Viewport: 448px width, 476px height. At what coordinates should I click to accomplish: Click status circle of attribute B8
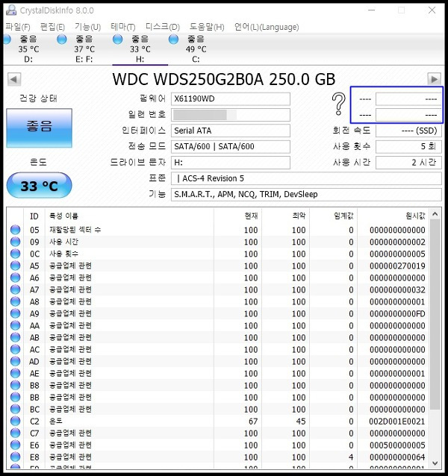[15, 385]
